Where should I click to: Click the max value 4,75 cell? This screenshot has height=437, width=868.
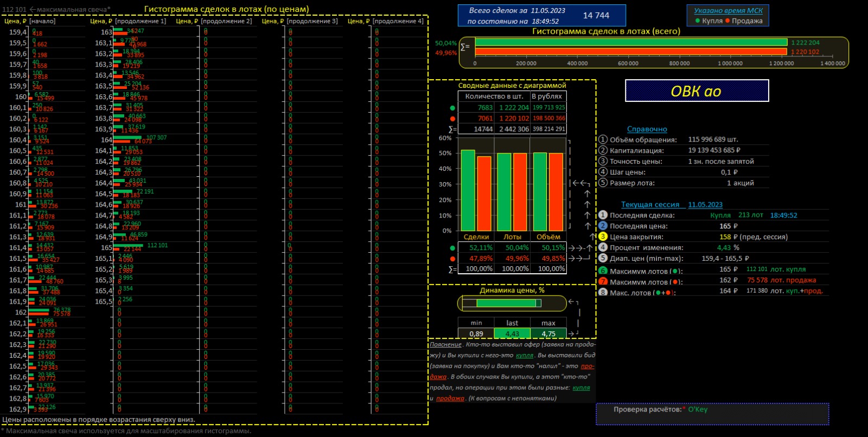548,333
